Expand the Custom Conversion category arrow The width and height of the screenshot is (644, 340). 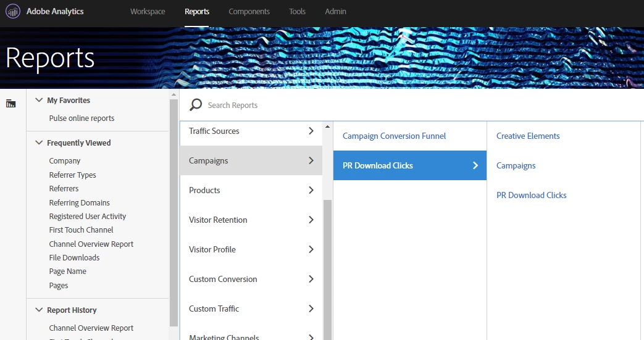(311, 279)
